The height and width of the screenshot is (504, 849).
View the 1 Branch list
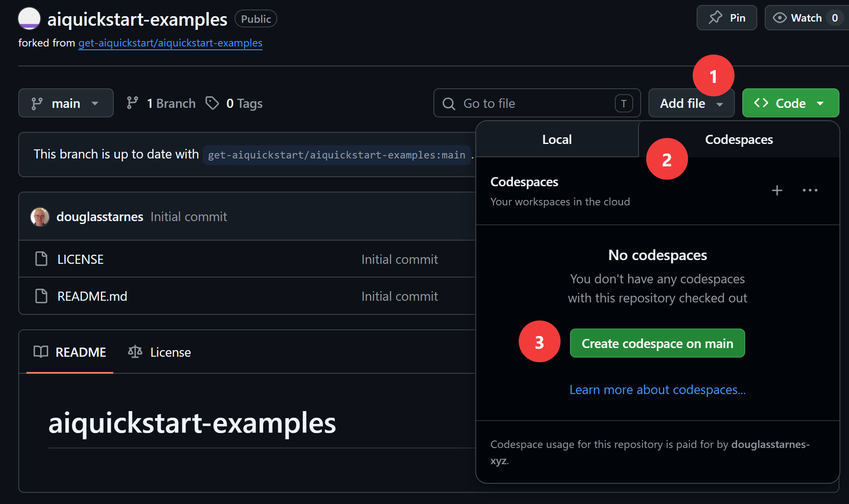pos(161,103)
